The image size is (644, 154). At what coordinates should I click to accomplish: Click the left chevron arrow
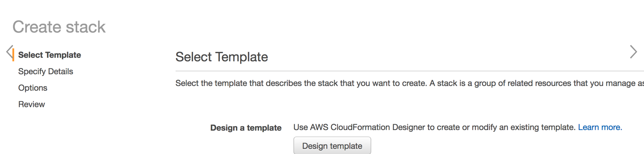tap(9, 52)
